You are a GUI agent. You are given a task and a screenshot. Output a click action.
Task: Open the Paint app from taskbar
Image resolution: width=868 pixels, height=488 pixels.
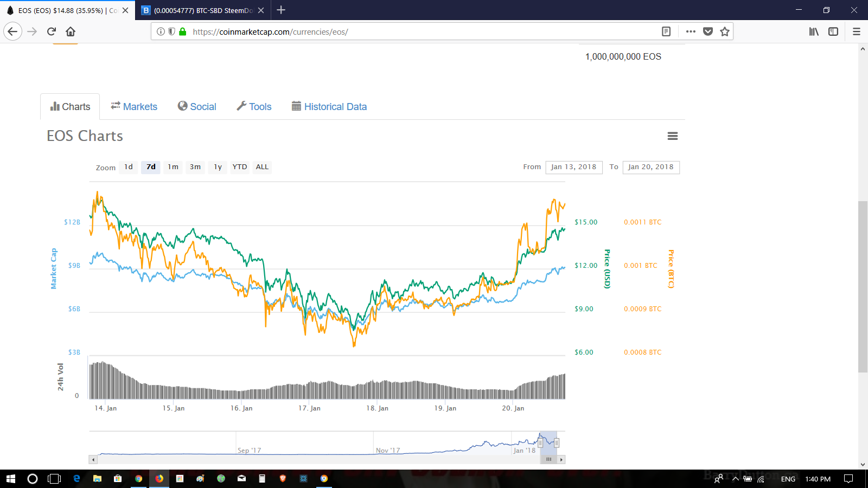200,479
